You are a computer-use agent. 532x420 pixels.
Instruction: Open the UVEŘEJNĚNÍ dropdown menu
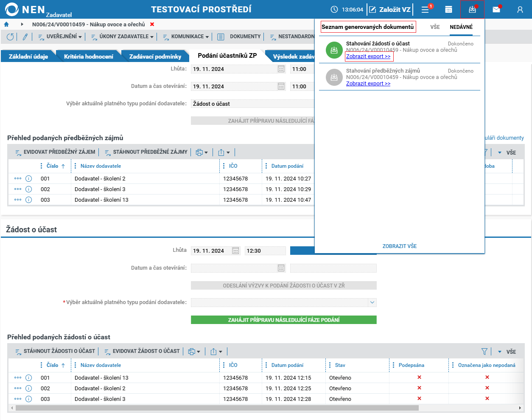pyautogui.click(x=60, y=37)
